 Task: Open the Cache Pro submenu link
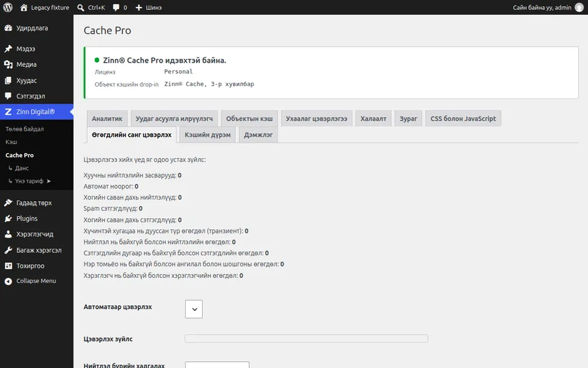(20, 155)
